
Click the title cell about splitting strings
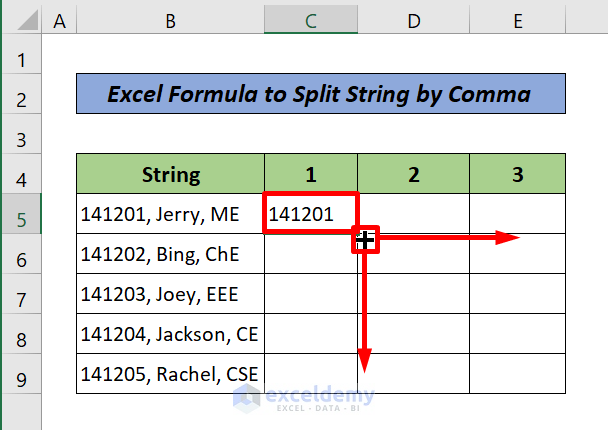pos(320,96)
